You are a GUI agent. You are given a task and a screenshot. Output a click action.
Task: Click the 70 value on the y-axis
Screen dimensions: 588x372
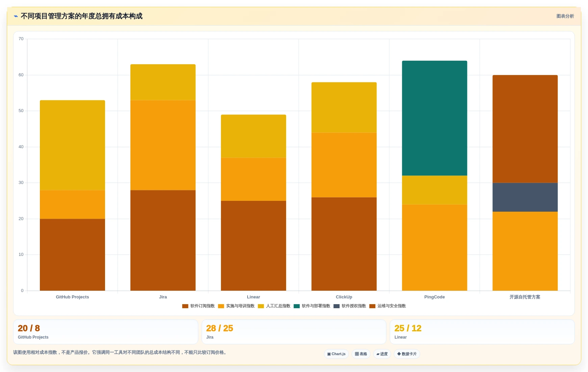(21, 39)
